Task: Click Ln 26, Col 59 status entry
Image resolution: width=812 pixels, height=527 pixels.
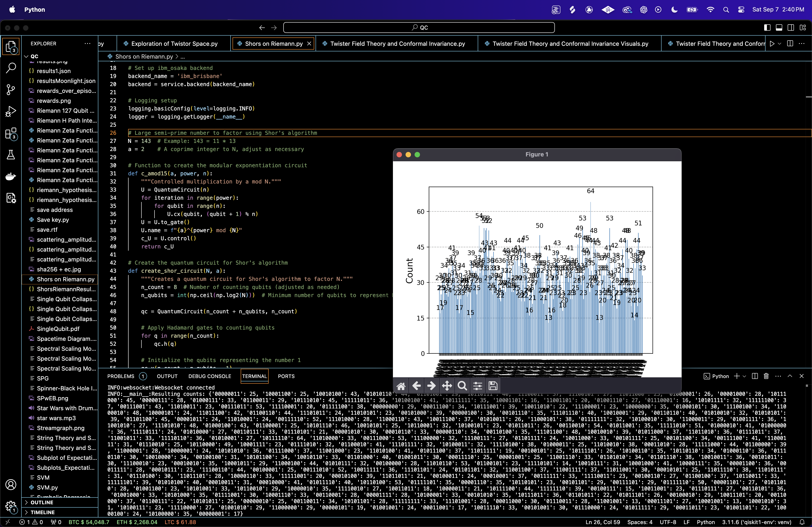Action: click(602, 522)
